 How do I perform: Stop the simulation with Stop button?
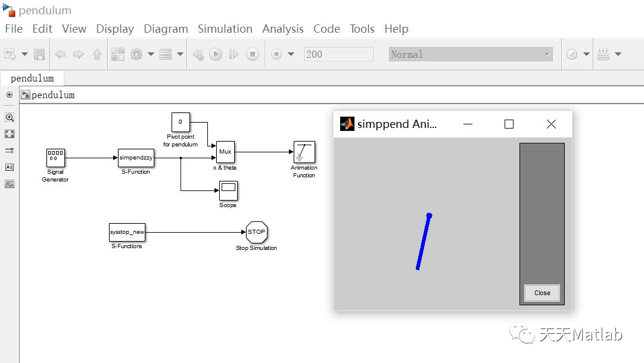253,54
